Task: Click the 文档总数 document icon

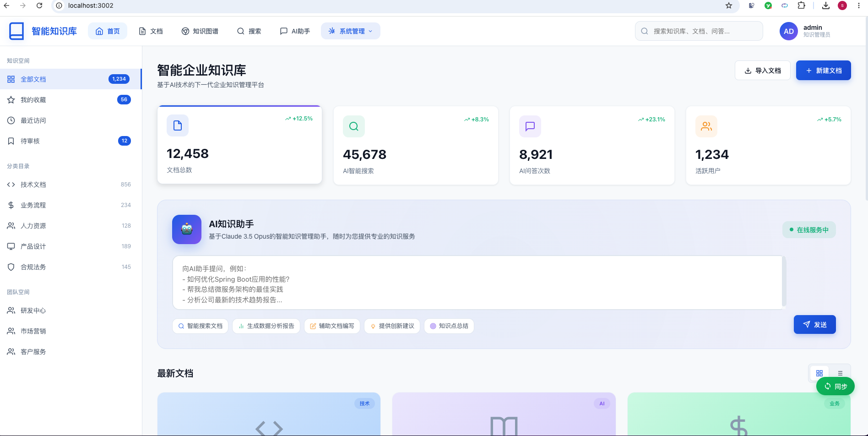Action: (x=178, y=125)
